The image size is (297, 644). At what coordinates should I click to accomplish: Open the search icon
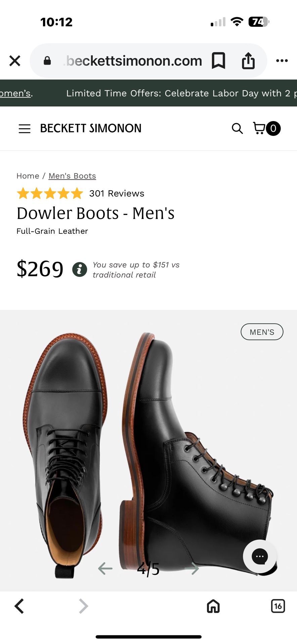237,128
